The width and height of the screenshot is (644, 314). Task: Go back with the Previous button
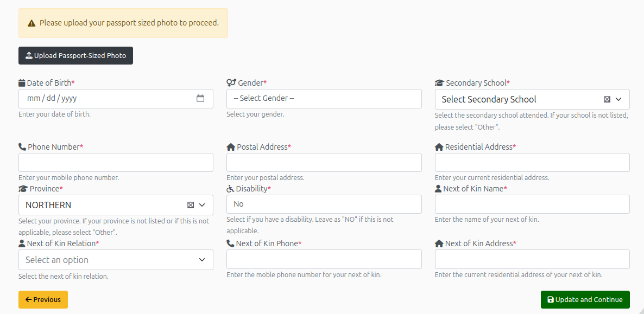tap(43, 299)
